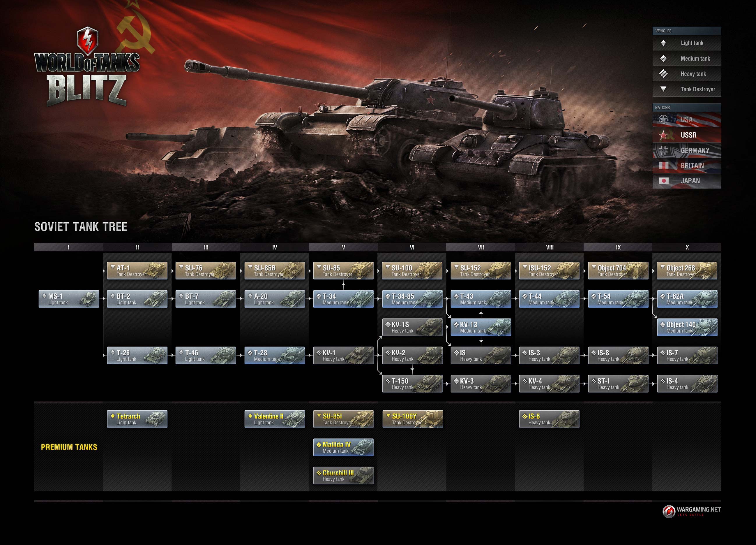Image resolution: width=756 pixels, height=545 pixels.
Task: Select the AT-1 tank destroyer card
Action: pos(137,270)
